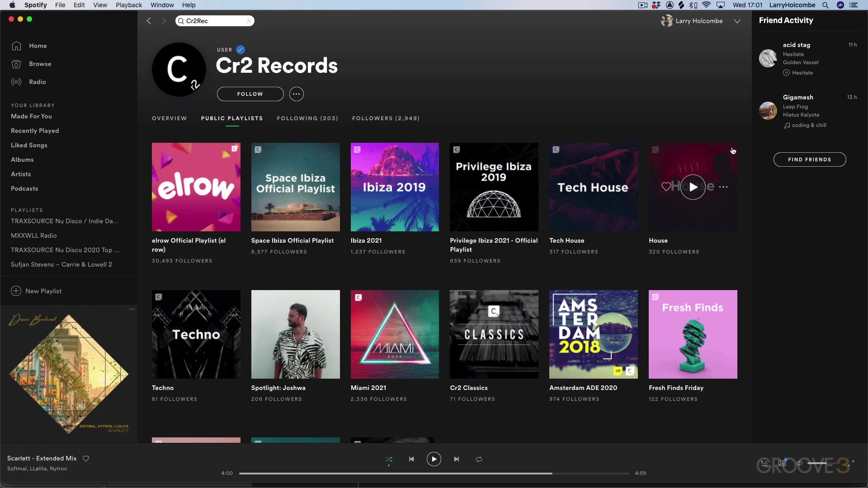Viewport: 868px width, 488px height.
Task: Expand the Larry Holcombe account dropdown
Action: 737,21
